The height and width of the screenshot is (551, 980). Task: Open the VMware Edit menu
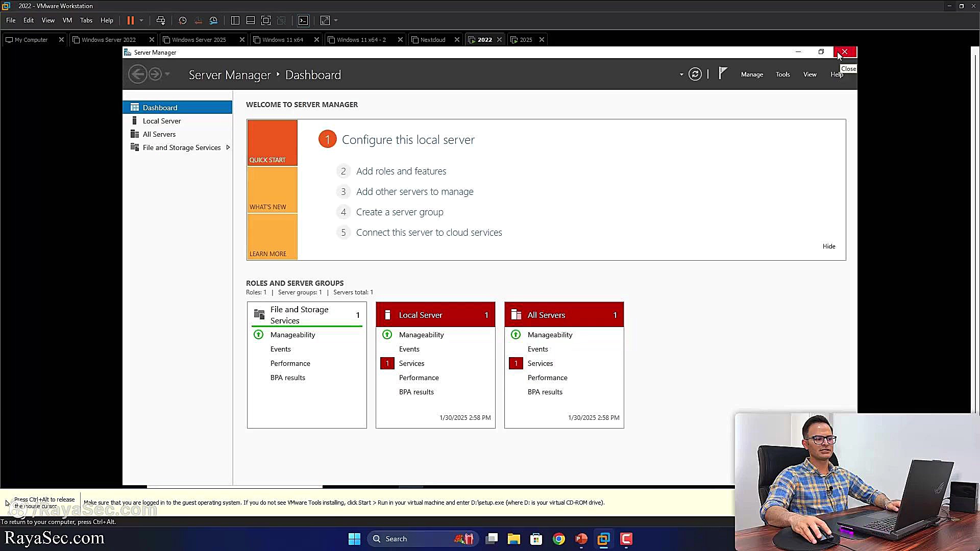(x=29, y=20)
